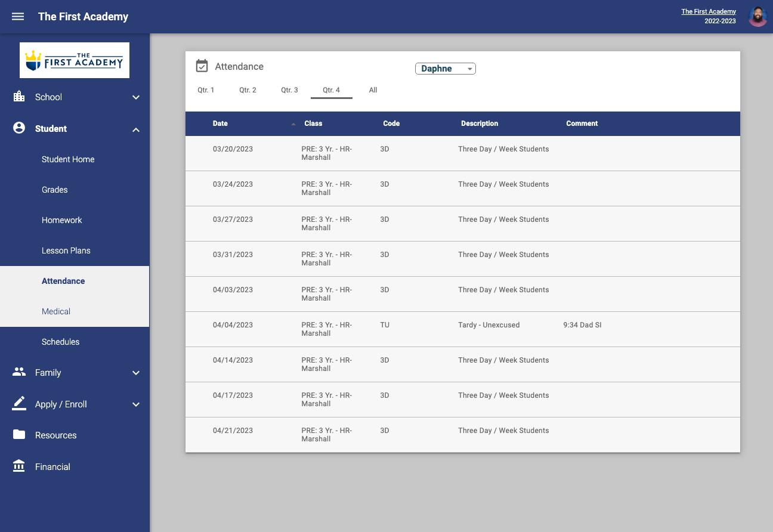
Task: Click the Date column sort arrow
Action: click(293, 124)
